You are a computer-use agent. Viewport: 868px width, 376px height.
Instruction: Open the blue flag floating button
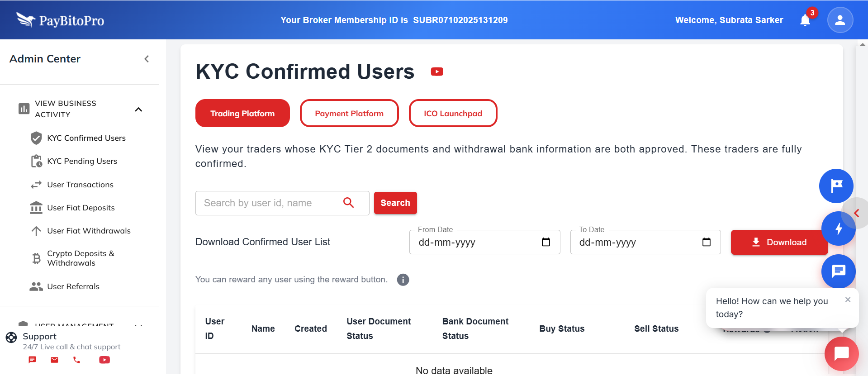point(836,186)
